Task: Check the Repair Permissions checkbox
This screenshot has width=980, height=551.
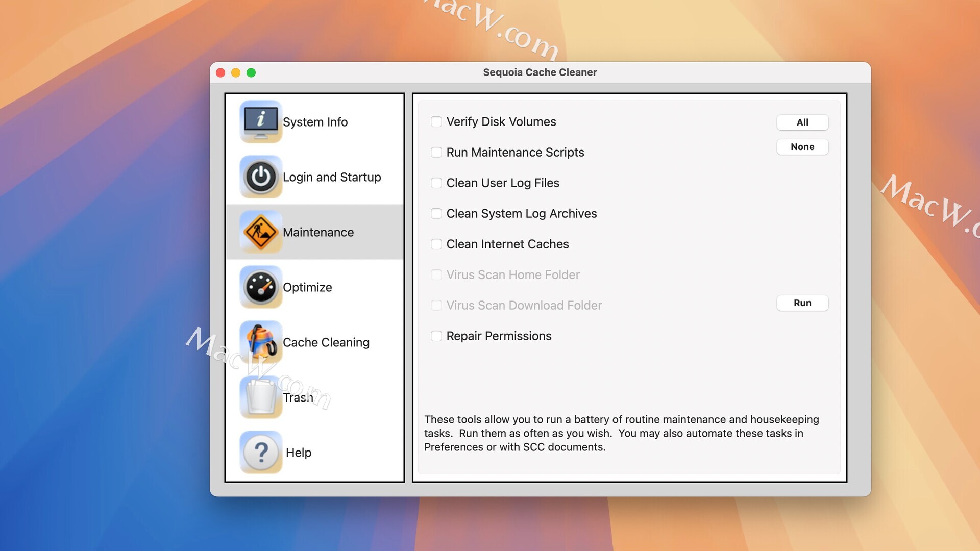Action: tap(436, 336)
